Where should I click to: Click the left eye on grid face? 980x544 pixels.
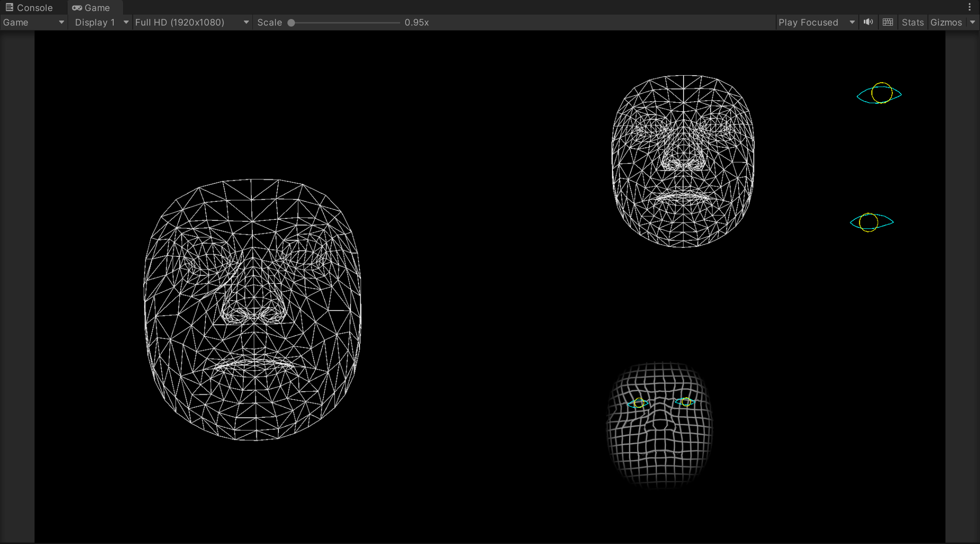coord(638,403)
